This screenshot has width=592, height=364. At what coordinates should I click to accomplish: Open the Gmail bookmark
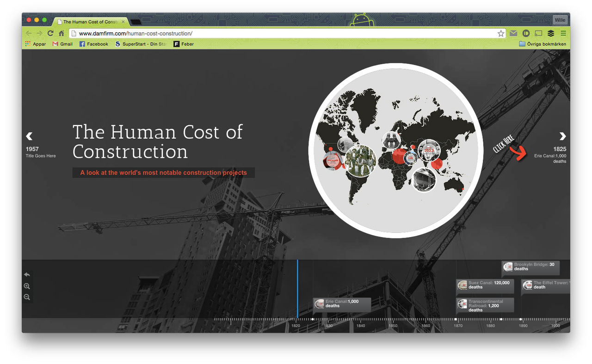[62, 44]
